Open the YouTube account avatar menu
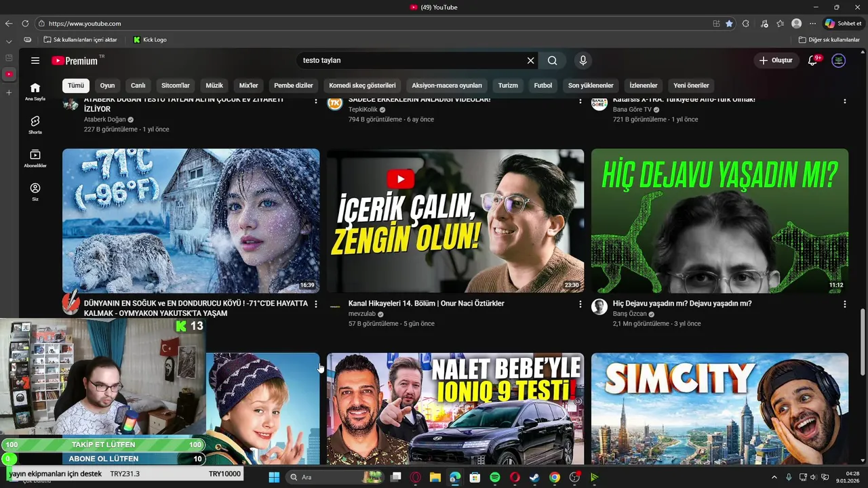This screenshot has width=868, height=488. click(839, 60)
